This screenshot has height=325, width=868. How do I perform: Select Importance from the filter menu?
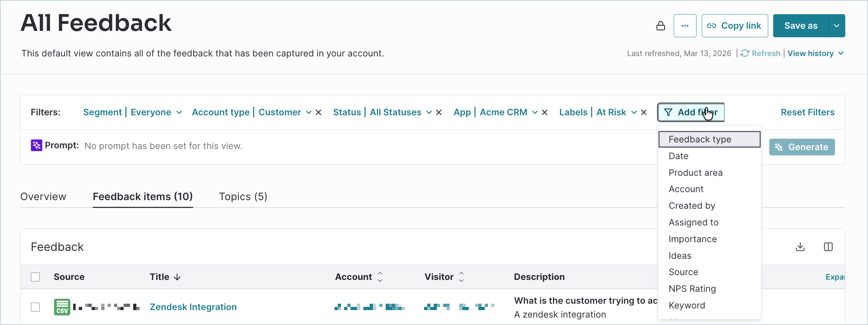709,239
